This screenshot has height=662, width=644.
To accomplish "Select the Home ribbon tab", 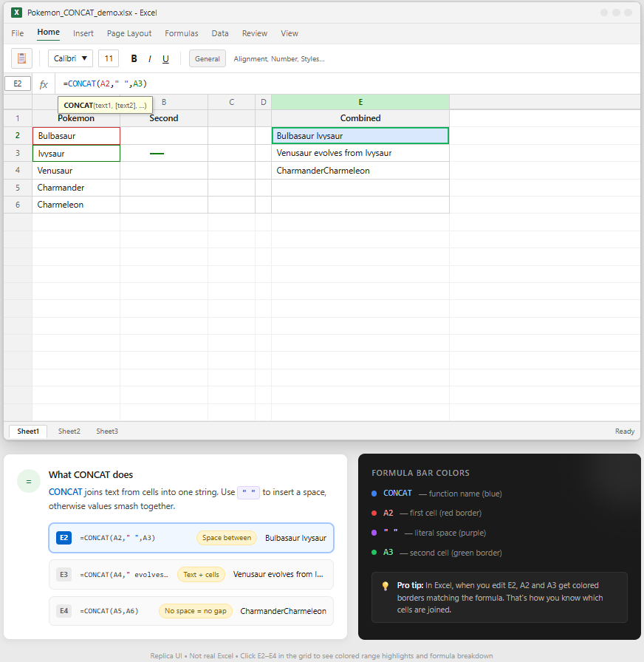I will click(x=49, y=32).
